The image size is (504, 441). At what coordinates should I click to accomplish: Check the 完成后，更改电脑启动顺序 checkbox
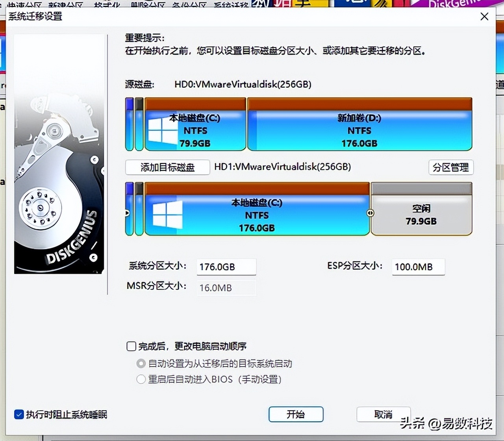(131, 346)
